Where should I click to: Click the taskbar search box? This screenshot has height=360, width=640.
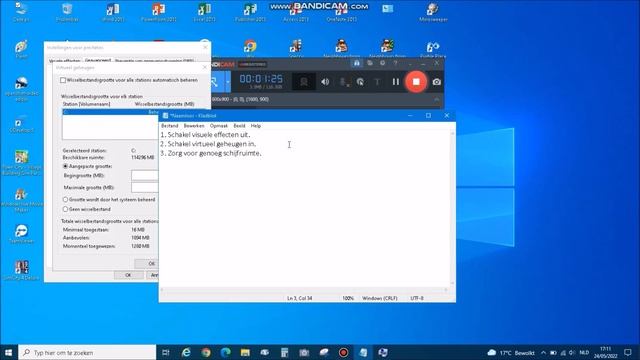coord(87,352)
